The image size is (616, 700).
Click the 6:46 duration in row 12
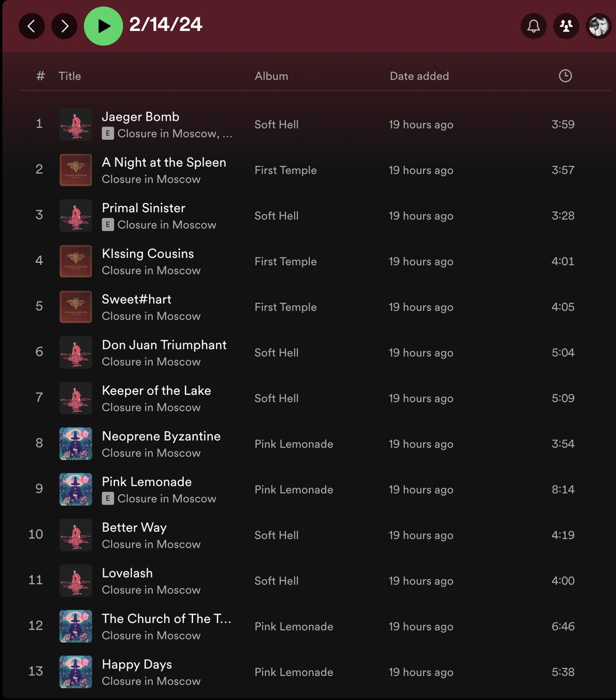coord(563,626)
